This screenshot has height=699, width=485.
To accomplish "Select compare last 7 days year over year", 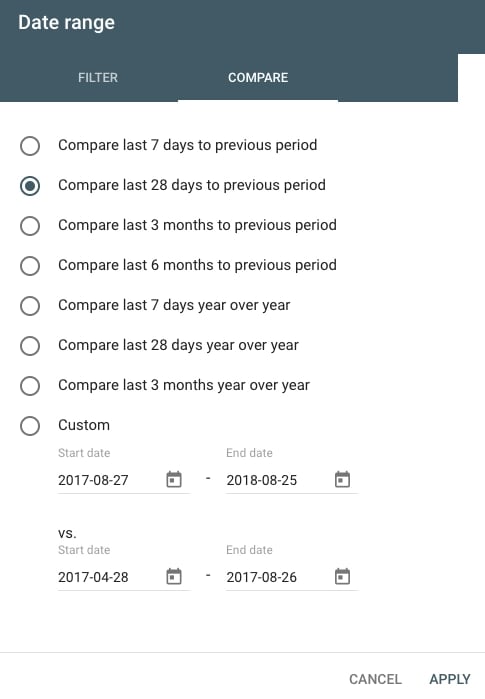I will (x=30, y=306).
